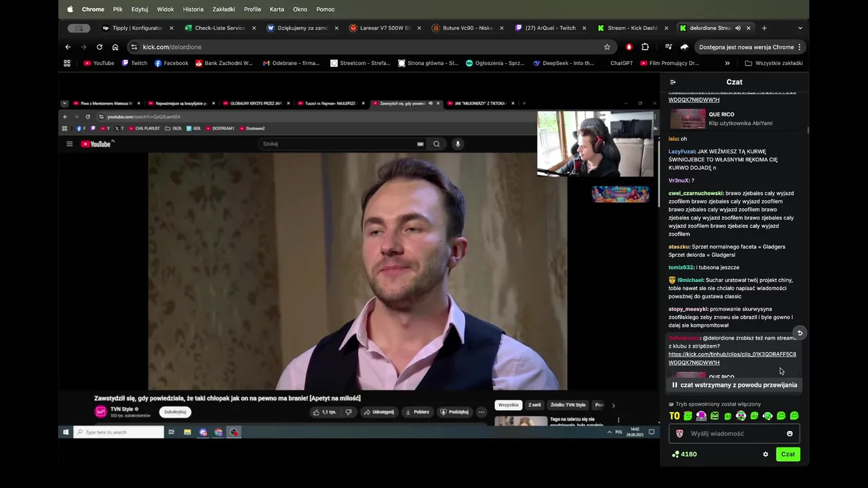Open more actions ellipsis under video
The height and width of the screenshot is (488, 868).
point(481,412)
